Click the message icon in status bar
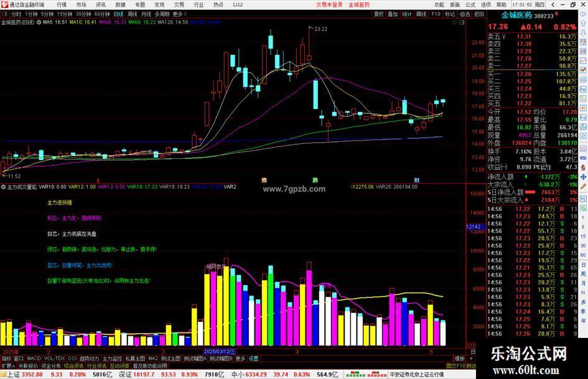This screenshot has height=379, width=588. pyautogui.click(x=3, y=375)
